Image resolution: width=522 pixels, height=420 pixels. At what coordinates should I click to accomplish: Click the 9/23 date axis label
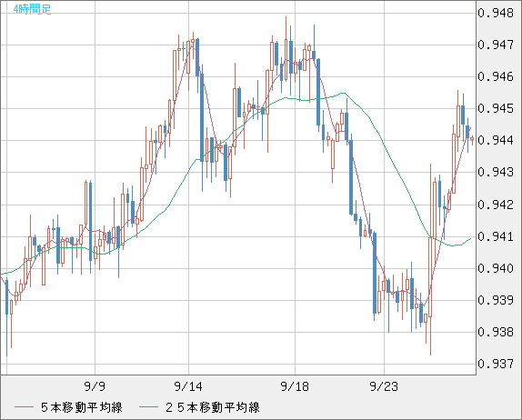click(384, 386)
